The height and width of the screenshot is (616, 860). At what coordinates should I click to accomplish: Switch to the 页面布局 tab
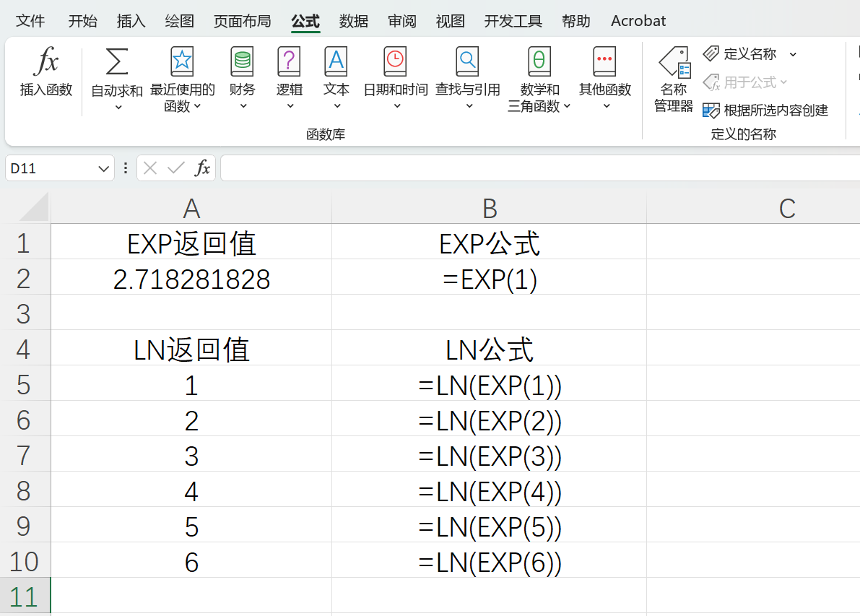pos(243,21)
